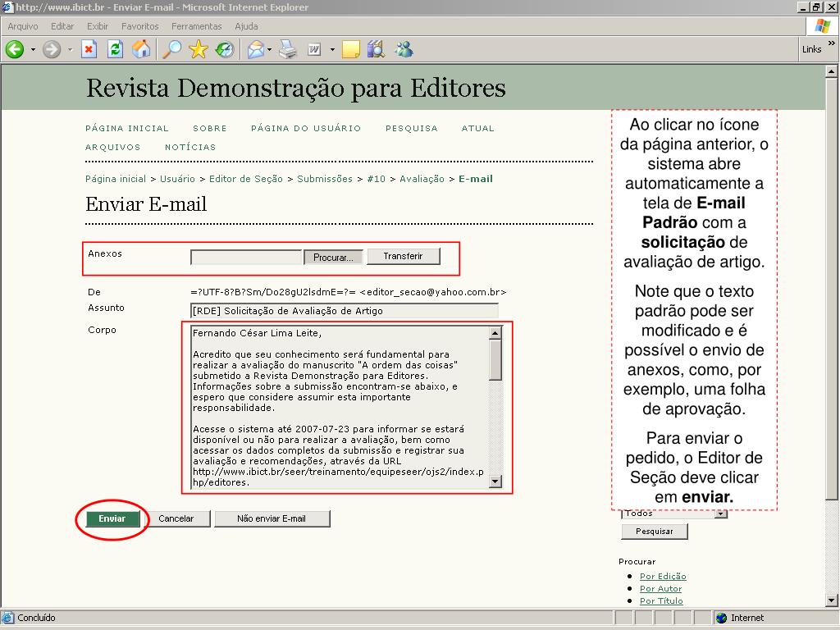This screenshot has height=630, width=840.
Task: Go to PÁGINA INICIAL in the navigation bar
Action: (x=127, y=129)
